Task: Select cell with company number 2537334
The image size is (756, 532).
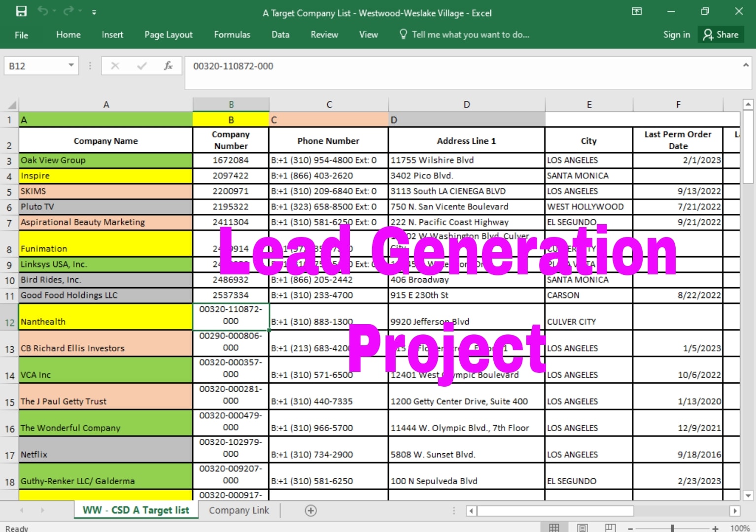Action: pos(231,295)
